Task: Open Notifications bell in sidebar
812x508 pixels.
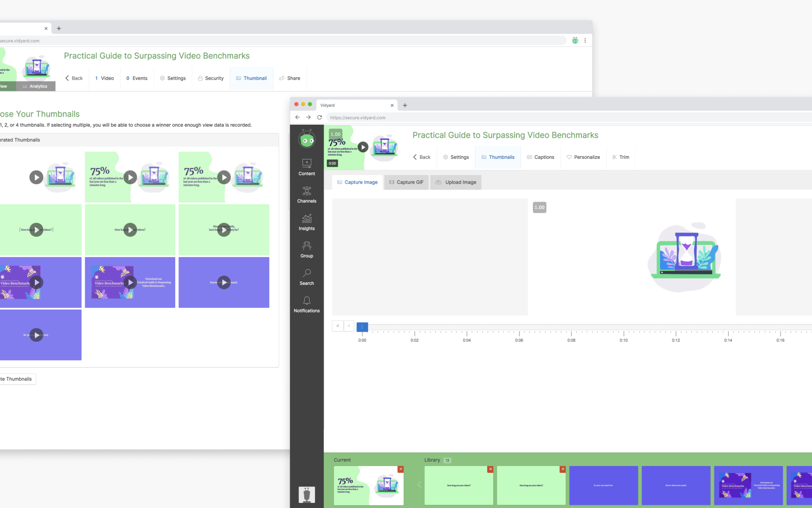Action: point(307,304)
